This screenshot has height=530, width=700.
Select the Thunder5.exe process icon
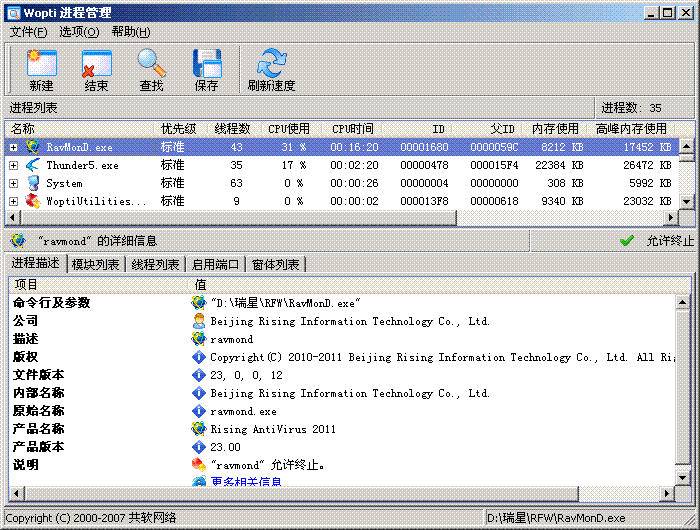coord(33,165)
